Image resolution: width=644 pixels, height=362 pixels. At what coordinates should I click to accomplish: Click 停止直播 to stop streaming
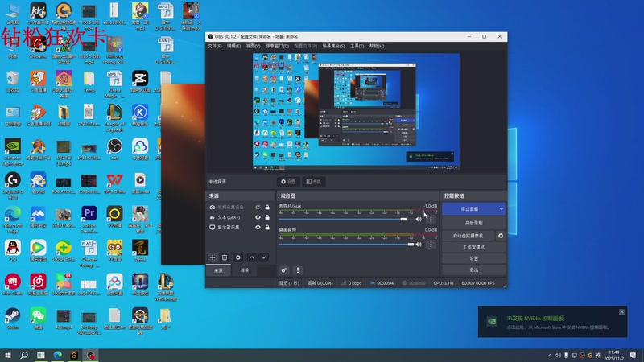[469, 209]
